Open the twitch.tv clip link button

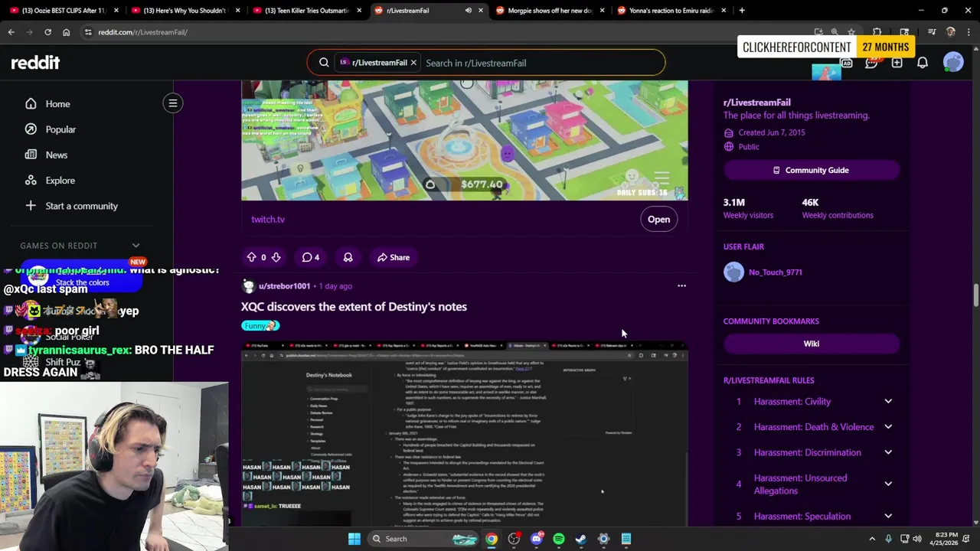658,220
